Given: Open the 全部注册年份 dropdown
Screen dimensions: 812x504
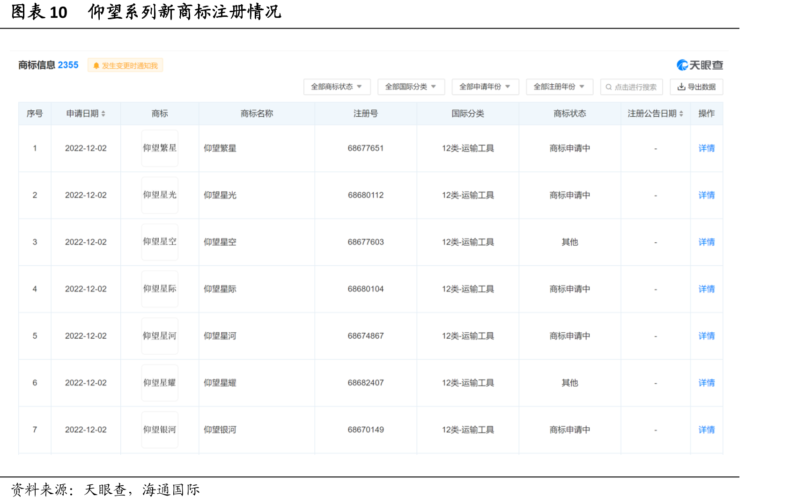Looking at the screenshot, I should coord(559,87).
